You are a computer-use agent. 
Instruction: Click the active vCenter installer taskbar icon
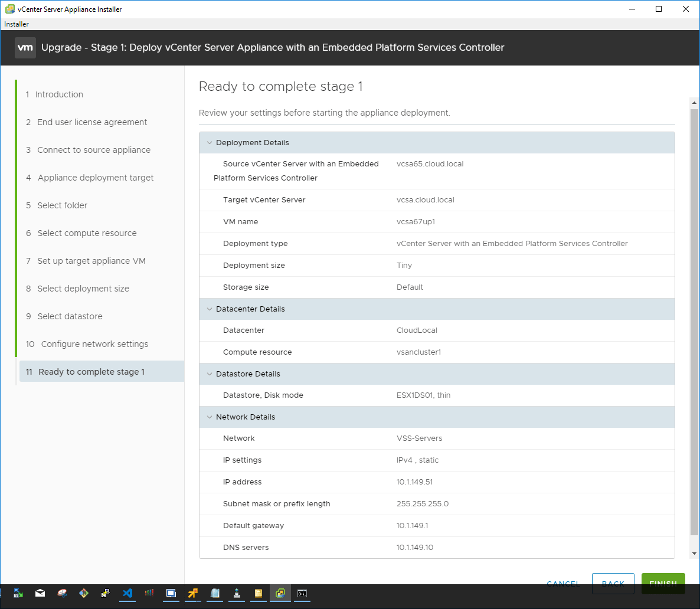point(280,593)
